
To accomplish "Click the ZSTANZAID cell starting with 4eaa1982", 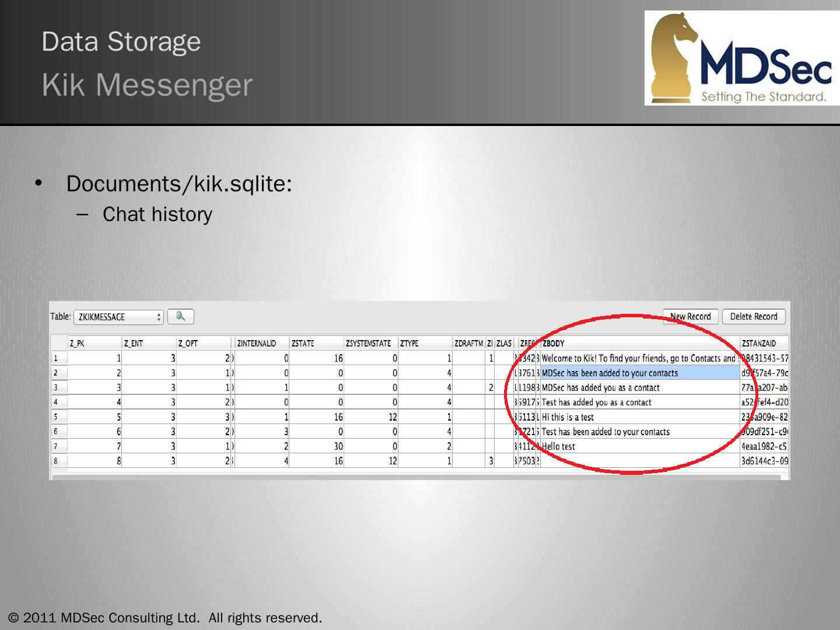I will (764, 446).
